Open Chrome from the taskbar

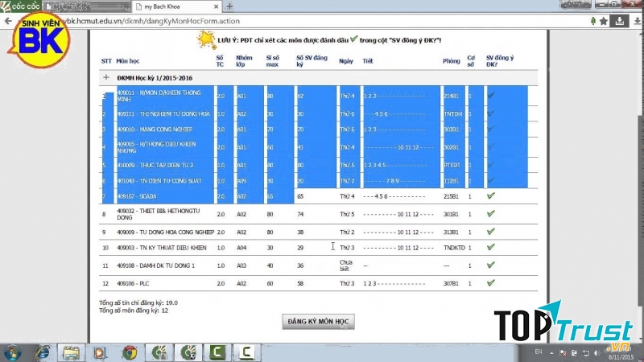128,352
